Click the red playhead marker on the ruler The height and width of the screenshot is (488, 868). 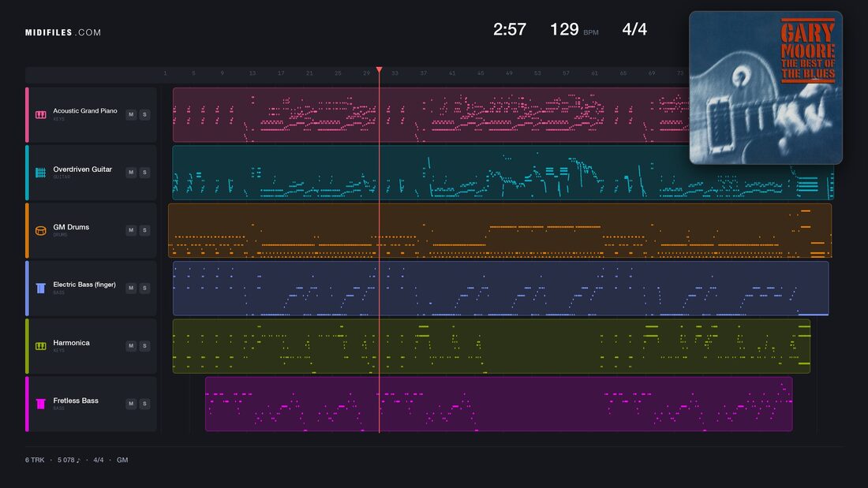(380, 70)
